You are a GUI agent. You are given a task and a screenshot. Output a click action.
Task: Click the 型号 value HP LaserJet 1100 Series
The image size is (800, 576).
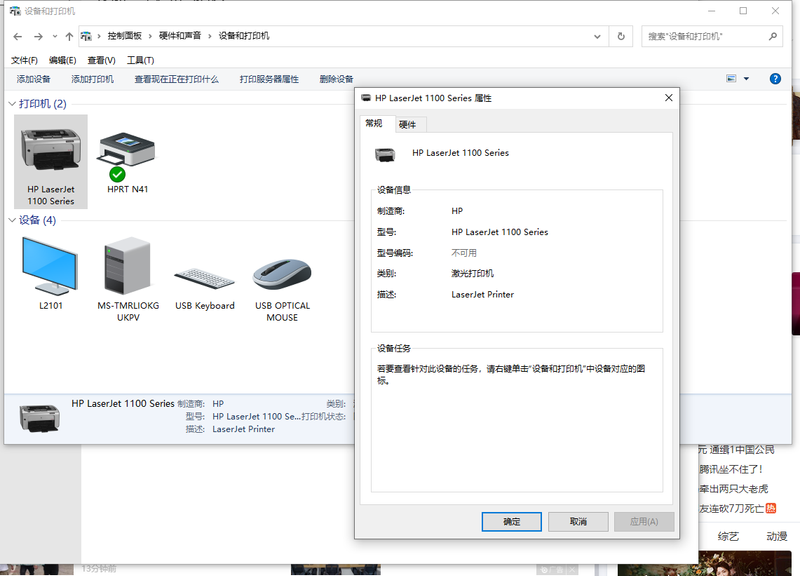tap(499, 232)
